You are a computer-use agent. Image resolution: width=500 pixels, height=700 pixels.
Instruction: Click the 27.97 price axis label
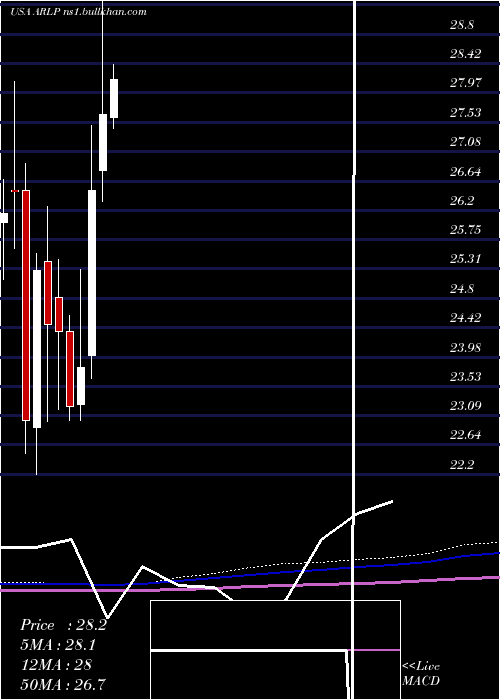click(x=466, y=83)
